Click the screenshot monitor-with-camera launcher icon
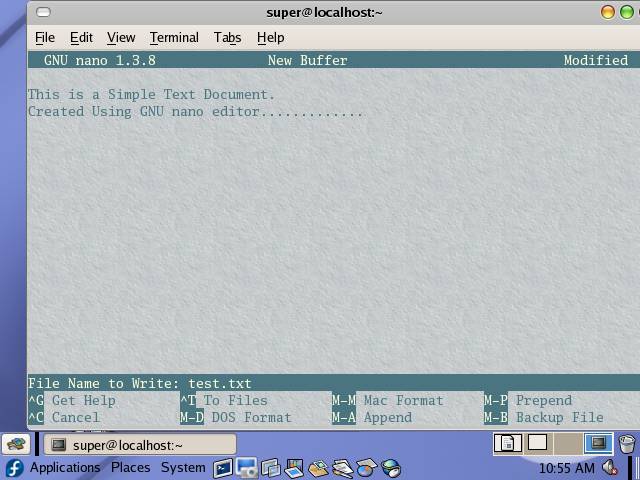The image size is (640, 480). click(246, 468)
